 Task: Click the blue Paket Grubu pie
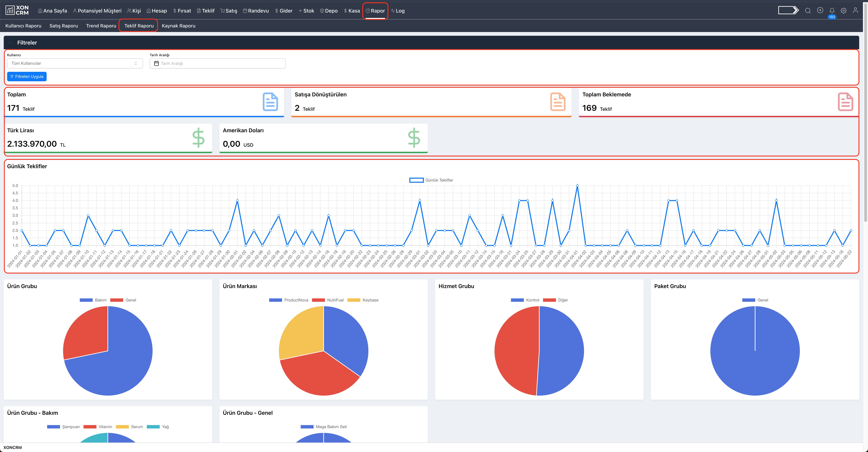tap(755, 351)
